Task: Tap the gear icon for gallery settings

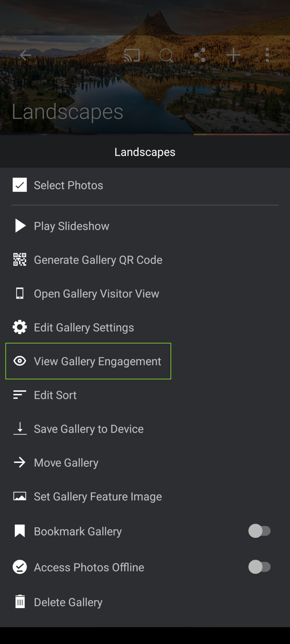Action: 20,327
